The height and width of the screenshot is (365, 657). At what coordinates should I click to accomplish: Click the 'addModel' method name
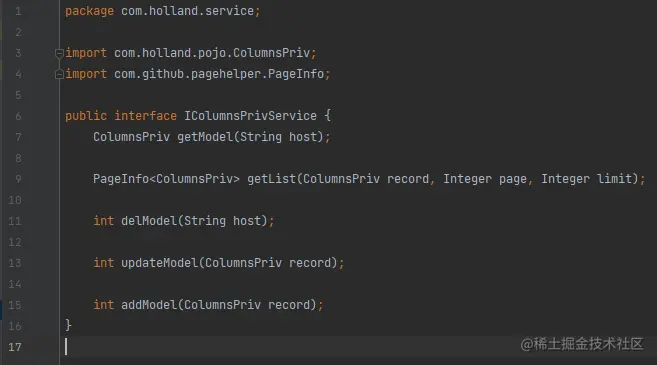click(x=149, y=305)
